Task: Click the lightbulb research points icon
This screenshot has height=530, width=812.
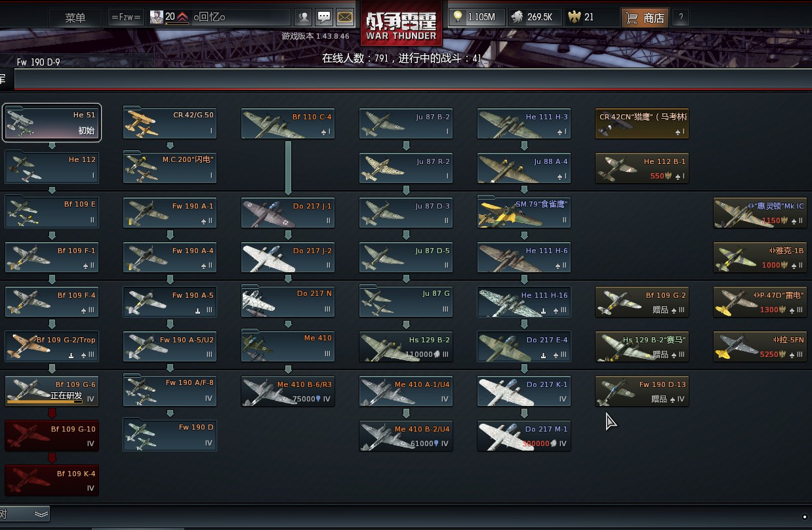Action: pos(458,18)
